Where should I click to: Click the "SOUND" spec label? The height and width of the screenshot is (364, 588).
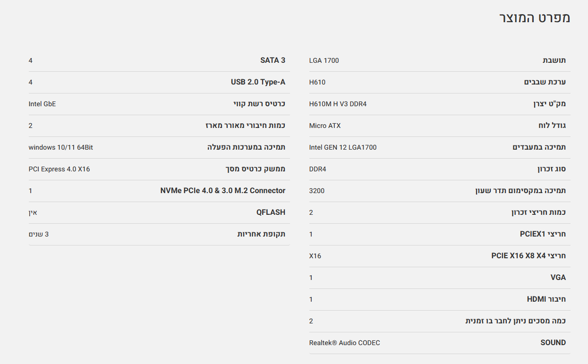point(553,343)
